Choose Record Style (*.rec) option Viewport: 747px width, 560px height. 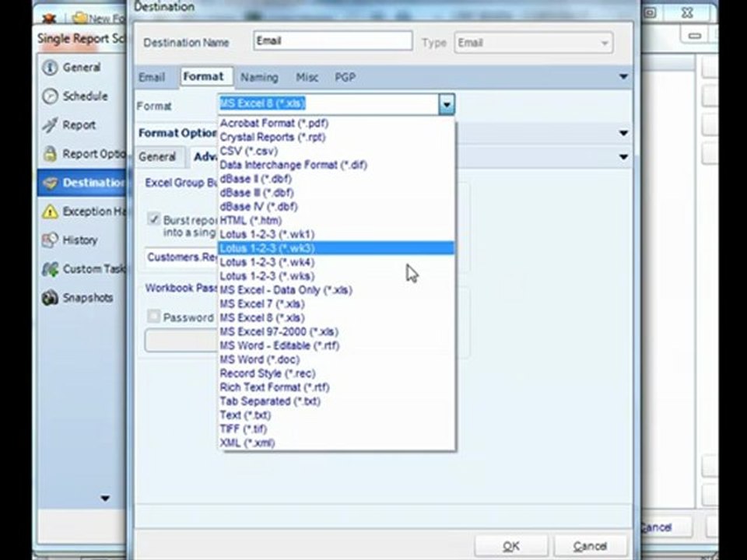pyautogui.click(x=336, y=373)
